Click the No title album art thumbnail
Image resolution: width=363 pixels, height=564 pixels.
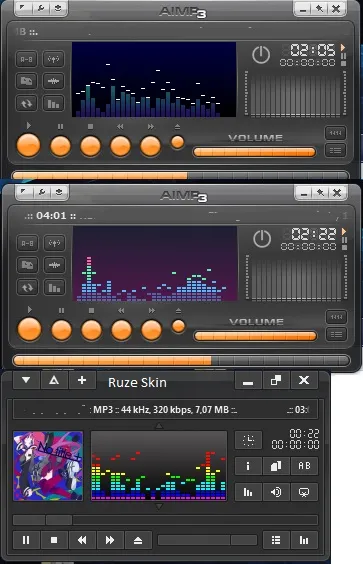(48, 466)
